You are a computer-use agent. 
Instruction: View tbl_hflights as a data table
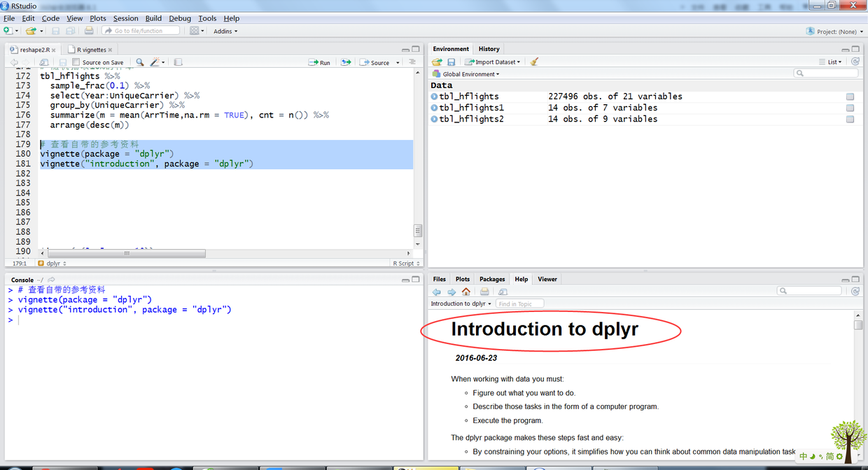click(x=850, y=97)
